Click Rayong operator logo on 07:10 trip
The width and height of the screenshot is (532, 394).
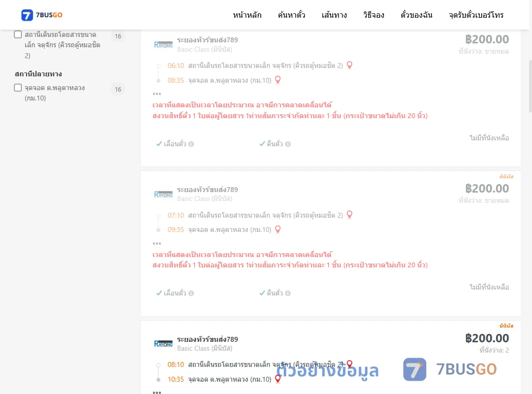163,194
